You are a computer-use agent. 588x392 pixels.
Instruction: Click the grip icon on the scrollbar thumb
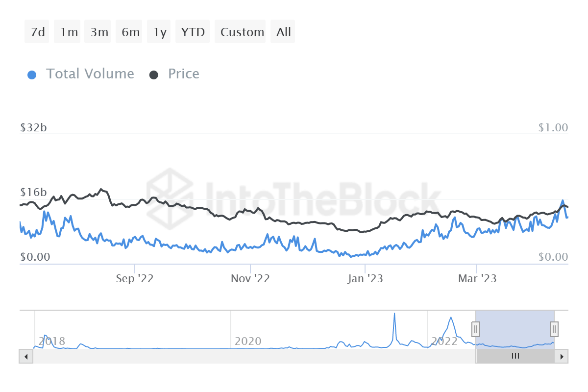514,356
